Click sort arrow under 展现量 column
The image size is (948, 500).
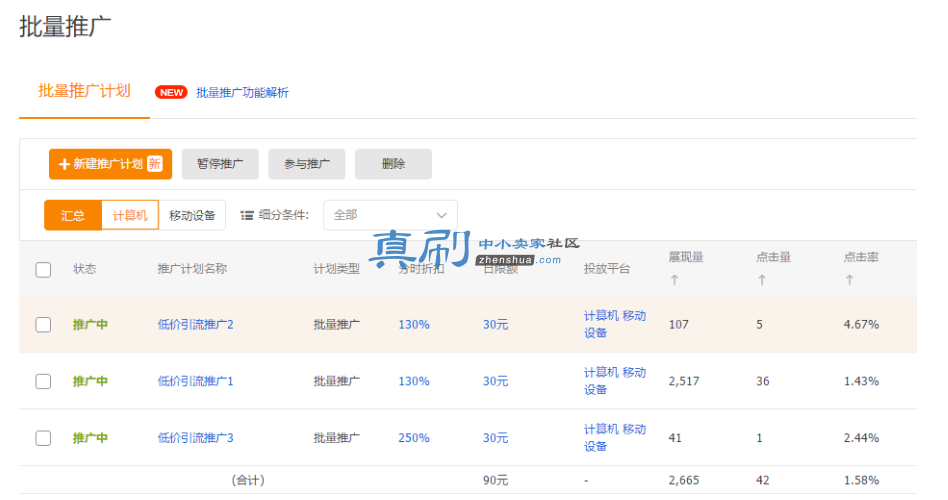[674, 280]
